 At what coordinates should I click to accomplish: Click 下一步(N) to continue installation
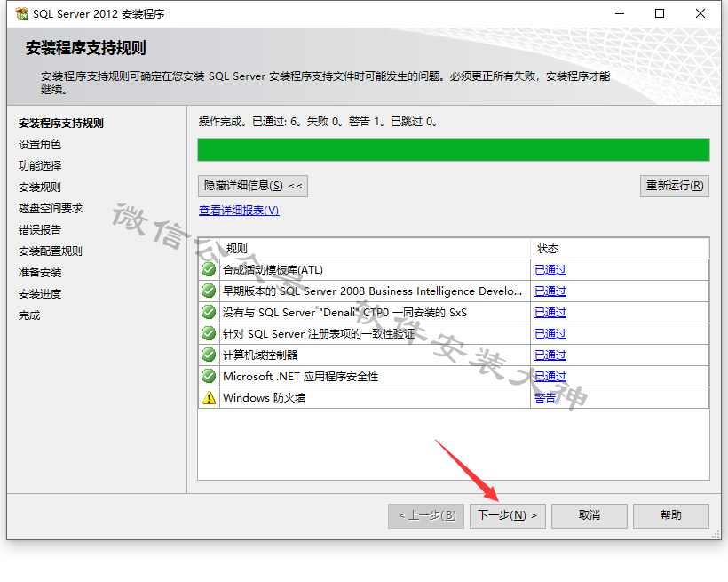(x=508, y=516)
